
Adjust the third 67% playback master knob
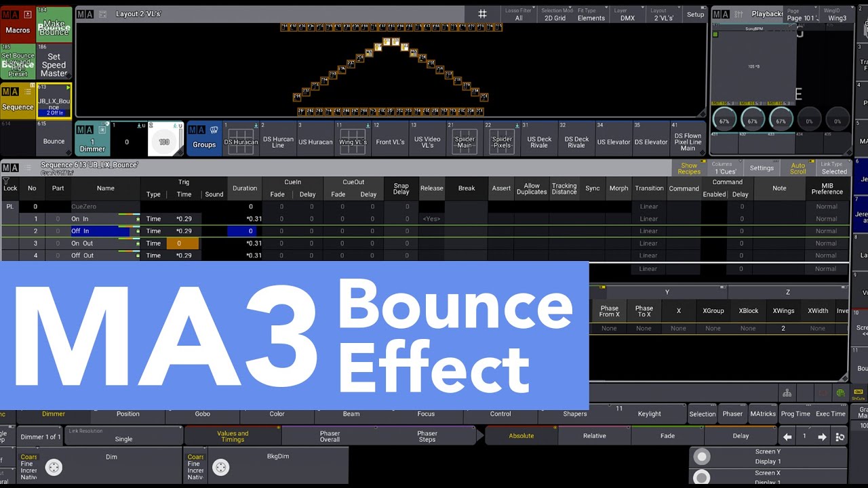[x=781, y=121]
